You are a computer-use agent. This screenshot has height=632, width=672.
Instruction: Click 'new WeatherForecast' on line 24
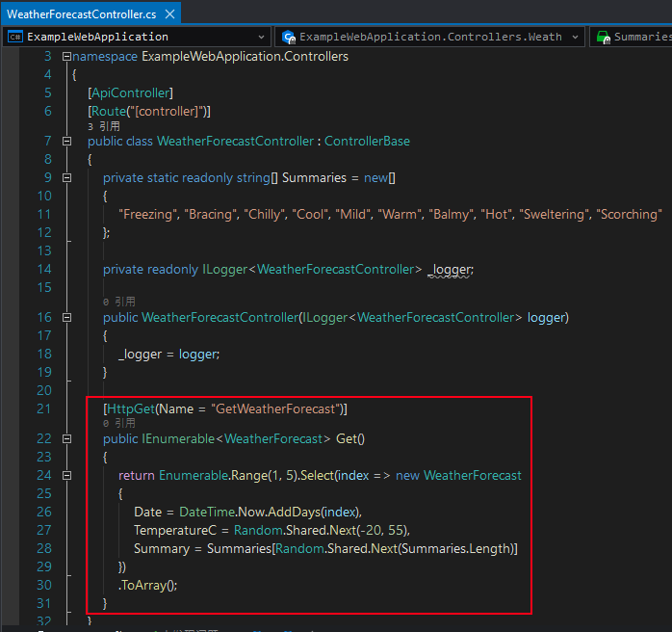[x=458, y=476]
